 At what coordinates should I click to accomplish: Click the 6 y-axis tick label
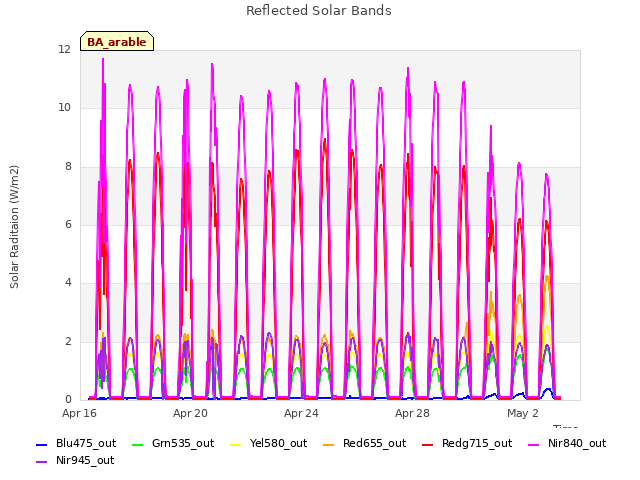(68, 224)
